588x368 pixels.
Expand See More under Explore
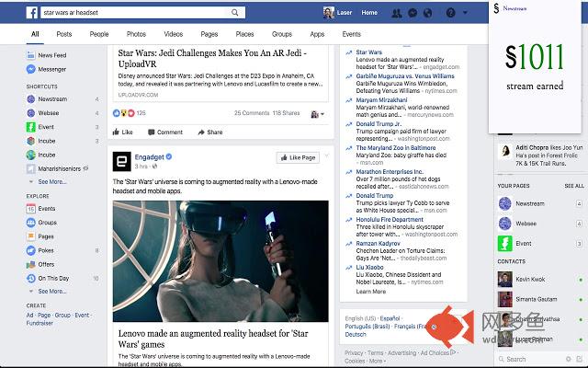pos(51,292)
